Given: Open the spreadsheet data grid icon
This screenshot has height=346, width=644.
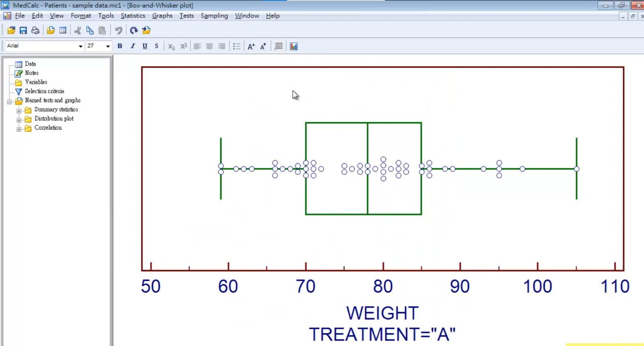Looking at the screenshot, I should [x=62, y=30].
